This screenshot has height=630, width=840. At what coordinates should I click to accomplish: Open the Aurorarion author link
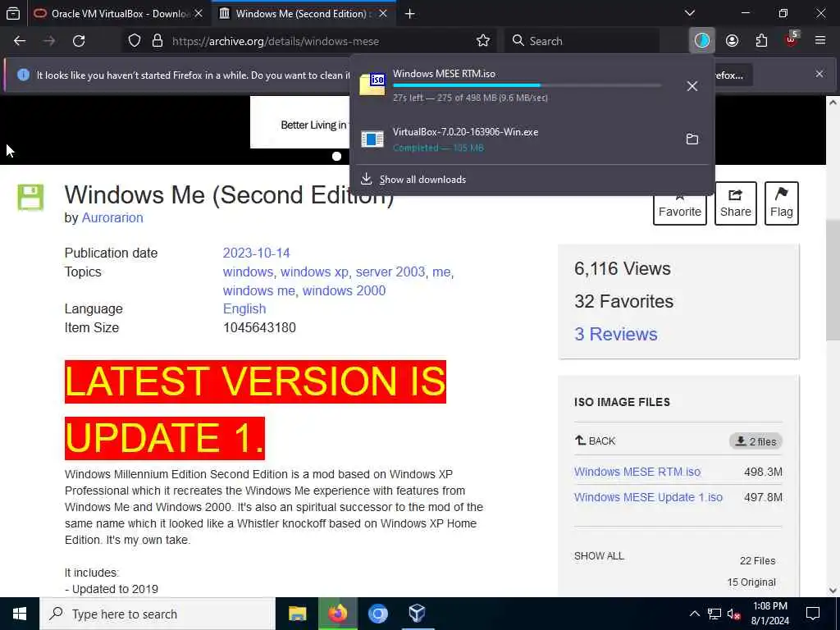coord(112,218)
